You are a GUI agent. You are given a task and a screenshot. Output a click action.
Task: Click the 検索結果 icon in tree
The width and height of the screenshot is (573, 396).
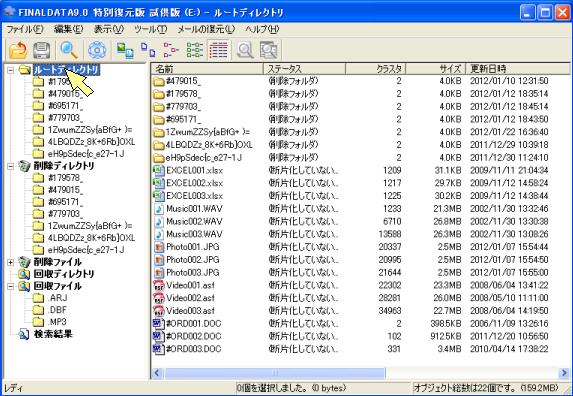[x=24, y=334]
